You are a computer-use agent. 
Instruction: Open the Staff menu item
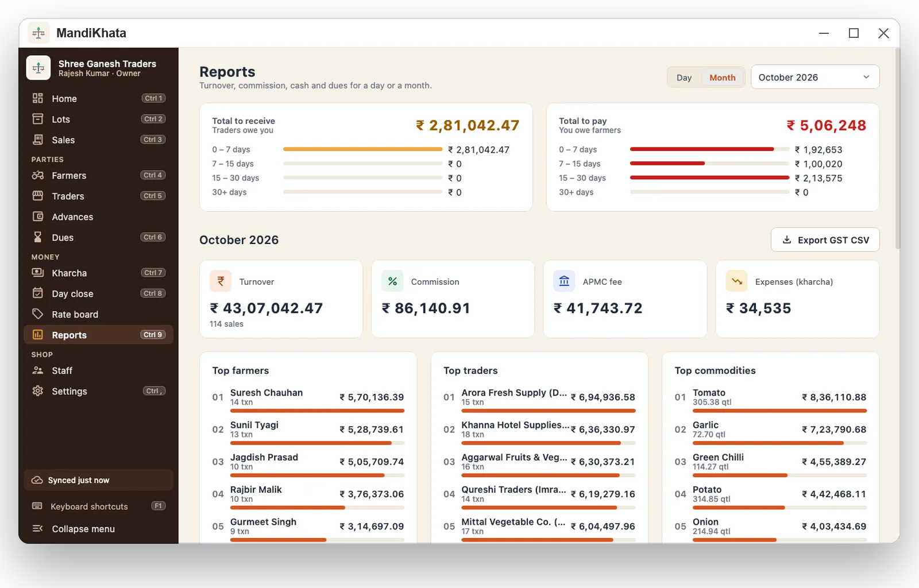pyautogui.click(x=98, y=370)
